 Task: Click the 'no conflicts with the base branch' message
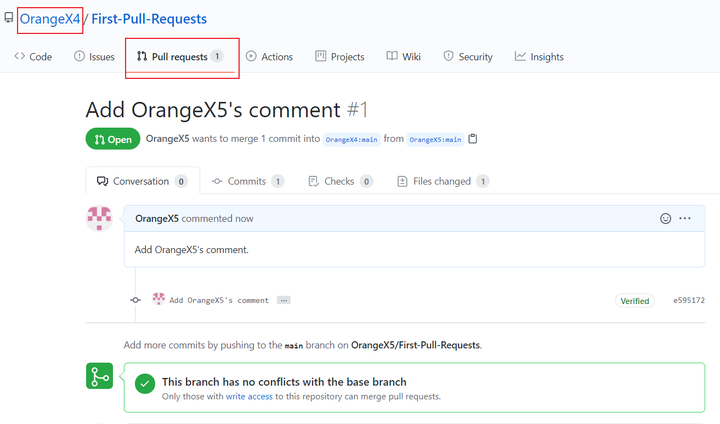point(284,382)
